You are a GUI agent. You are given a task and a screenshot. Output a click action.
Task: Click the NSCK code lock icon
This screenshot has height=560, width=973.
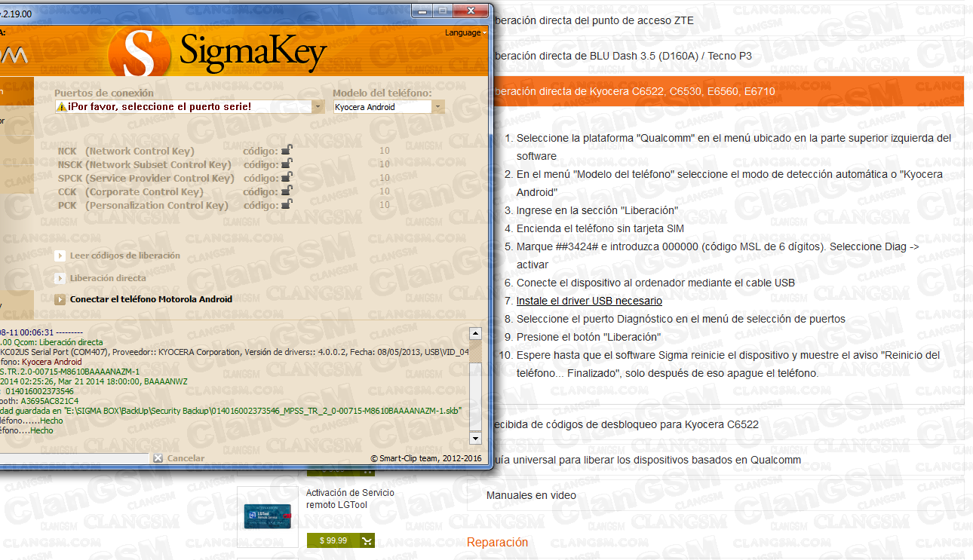click(x=287, y=164)
